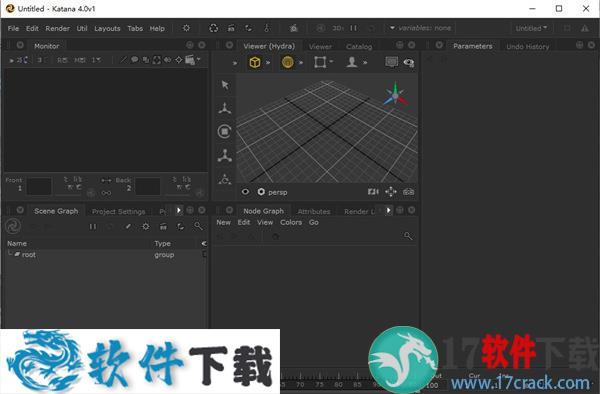Activate the scale manipulator tool
The height and width of the screenshot is (394, 600).
[225, 156]
